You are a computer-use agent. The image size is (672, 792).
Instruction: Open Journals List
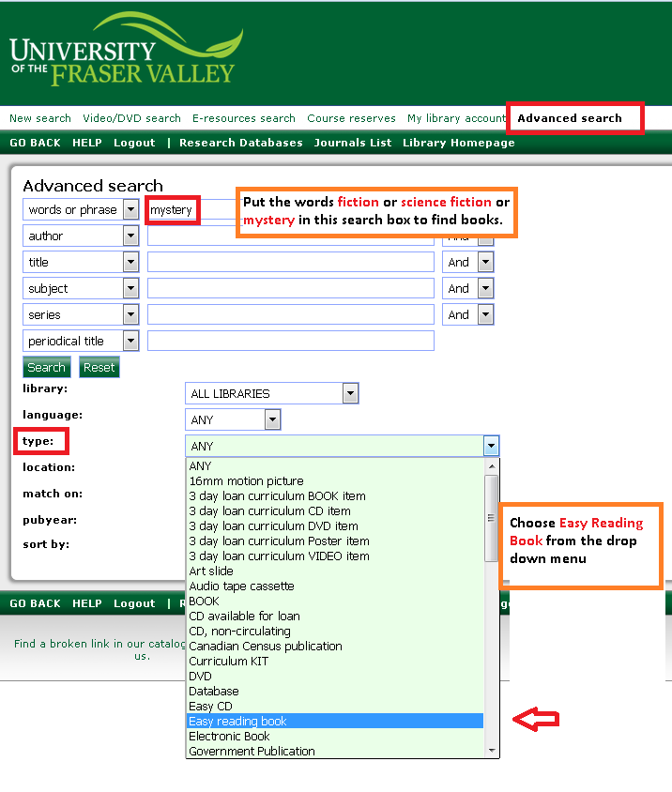[353, 143]
